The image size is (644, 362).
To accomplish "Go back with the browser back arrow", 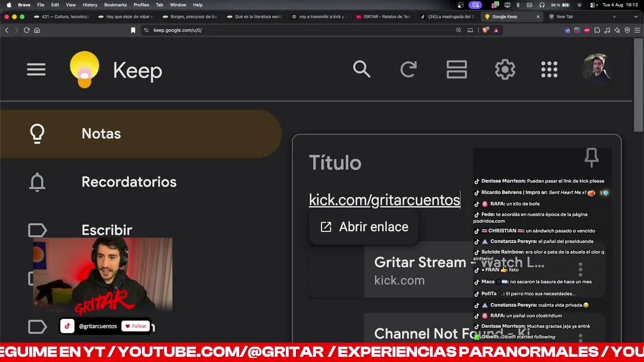I will tap(7, 30).
